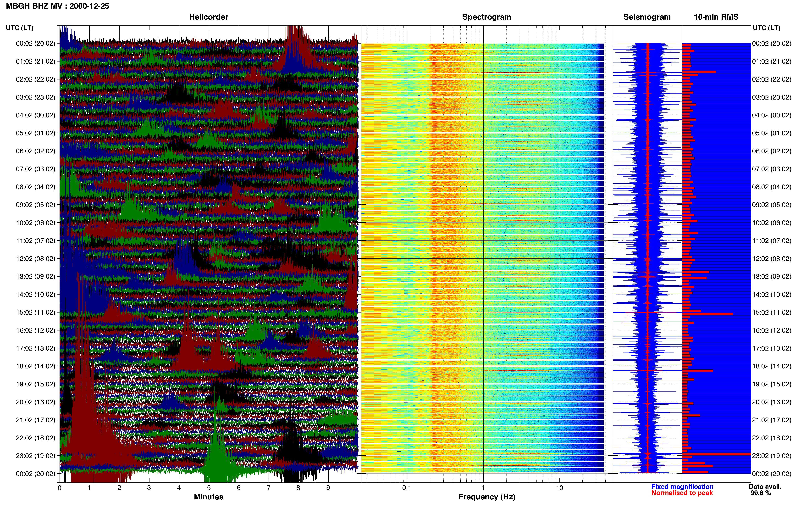Click the '0' tick on the Minutes axis
Image resolution: width=812 pixels, height=508 pixels.
coord(59,487)
